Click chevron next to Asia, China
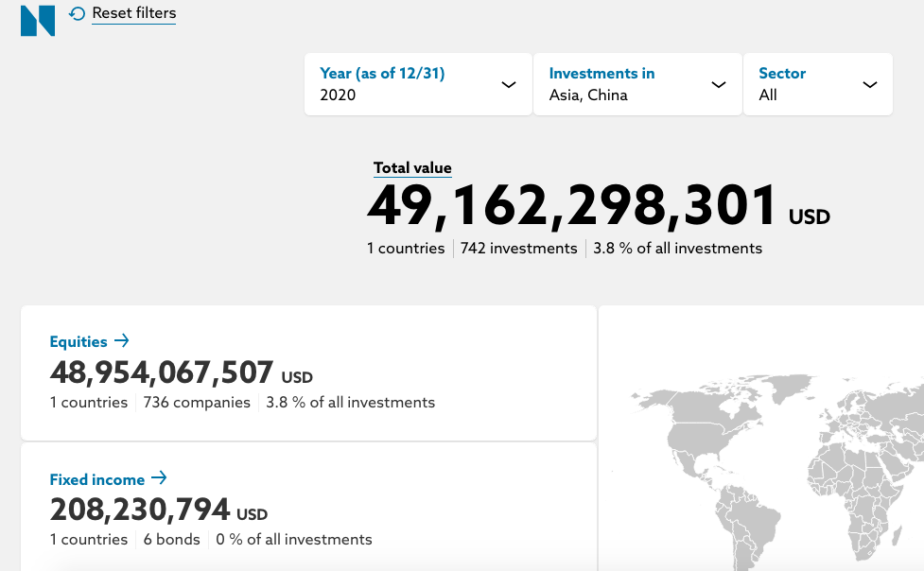Viewport: 924px width, 571px height. click(719, 85)
